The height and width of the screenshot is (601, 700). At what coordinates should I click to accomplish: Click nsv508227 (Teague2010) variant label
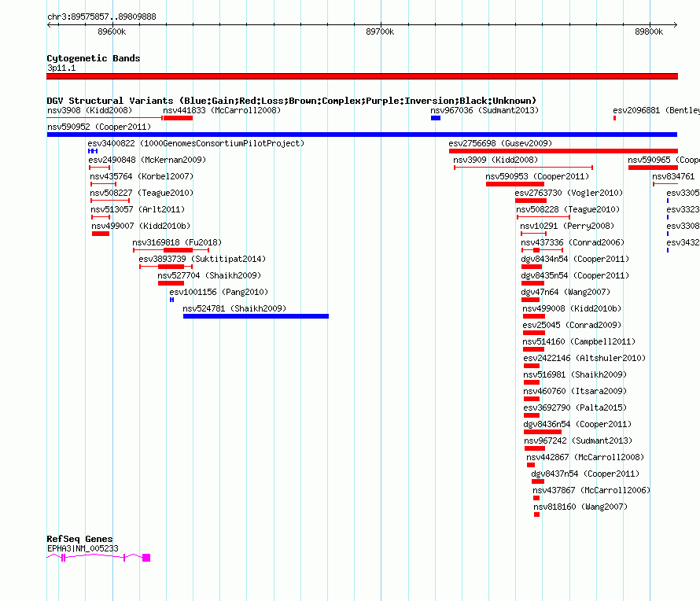coord(142,193)
